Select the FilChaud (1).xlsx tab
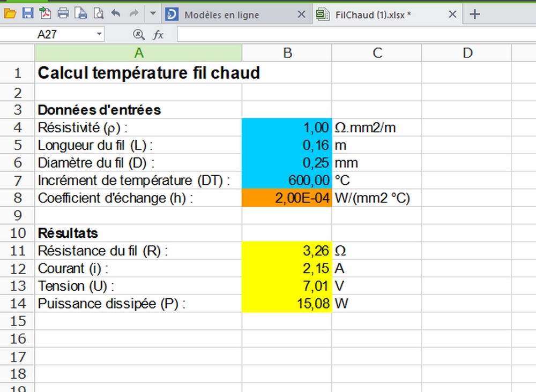The width and height of the screenshot is (536, 392). coord(388,14)
